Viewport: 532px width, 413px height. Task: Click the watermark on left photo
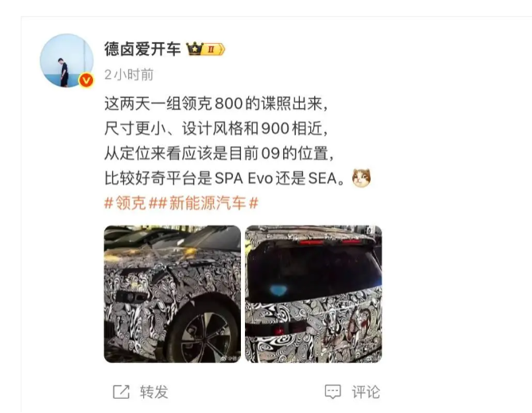[228, 357]
